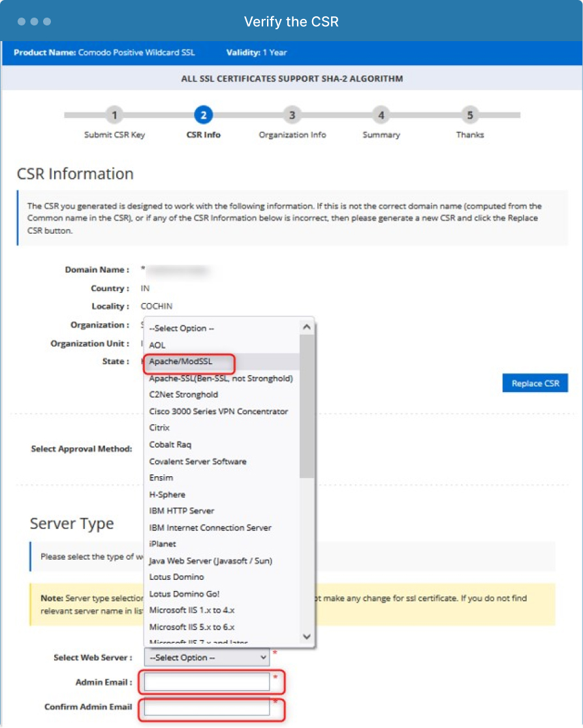The width and height of the screenshot is (583, 728).
Task: Click the country value IN
Action: tap(145, 288)
